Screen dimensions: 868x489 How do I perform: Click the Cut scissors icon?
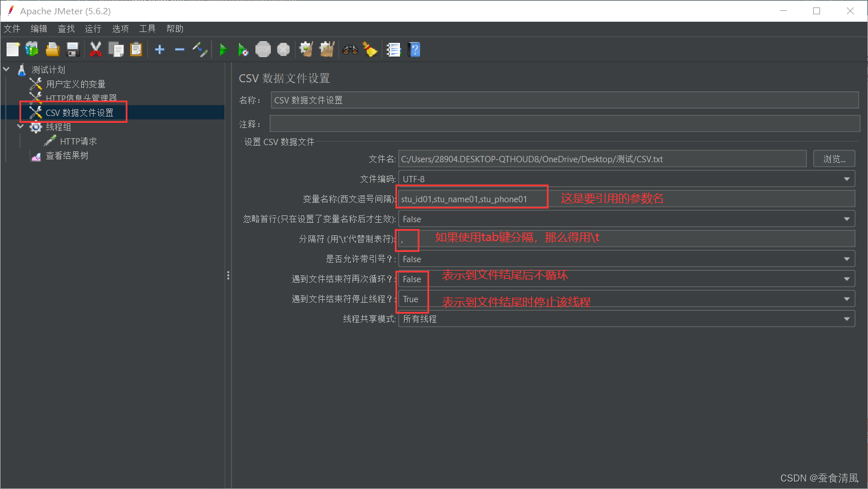coord(95,50)
